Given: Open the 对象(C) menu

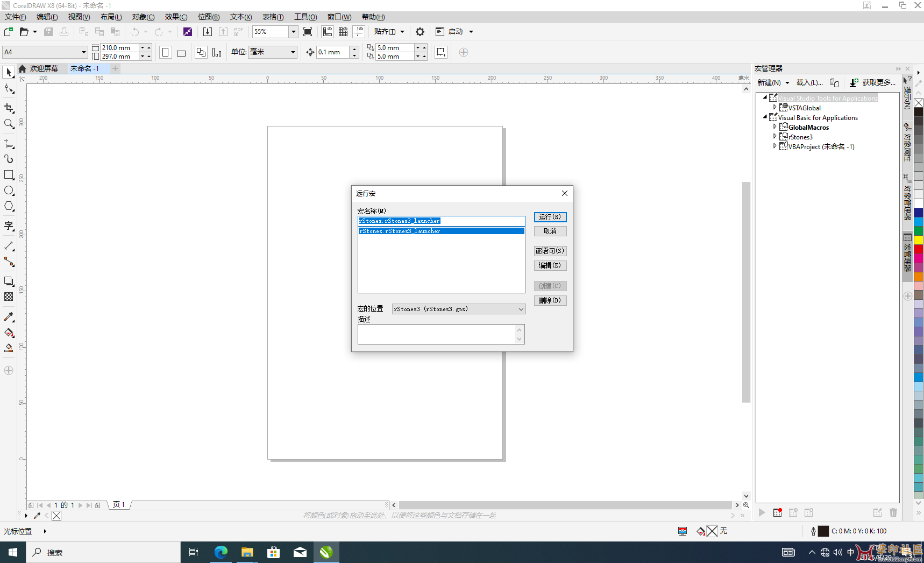Looking at the screenshot, I should coord(143,17).
